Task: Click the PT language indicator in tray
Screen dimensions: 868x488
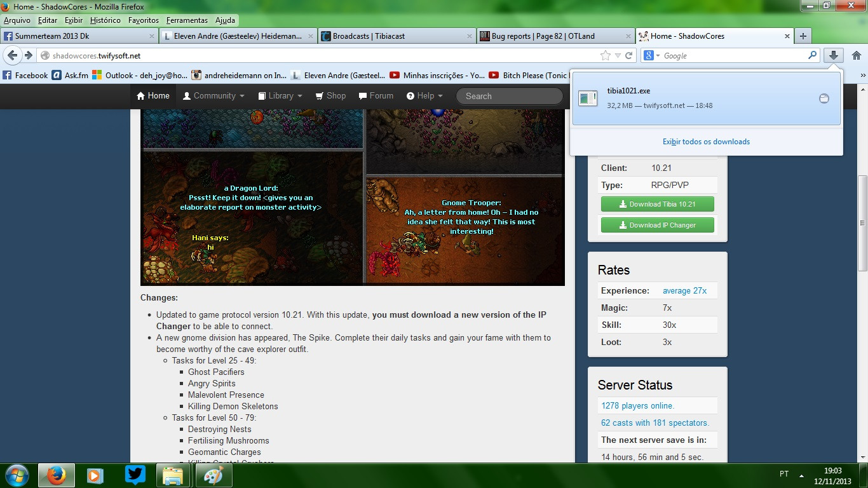Action: click(x=784, y=474)
